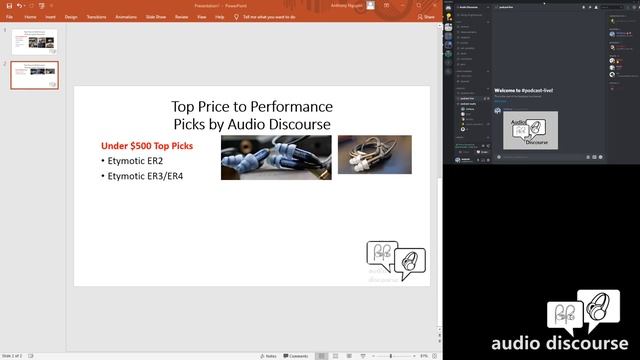Click the account profile picture in title bar
The width and height of the screenshot is (640, 360).
(370, 5)
